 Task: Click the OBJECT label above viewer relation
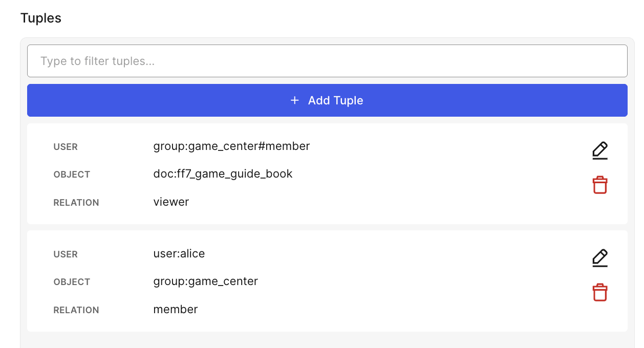[72, 175]
